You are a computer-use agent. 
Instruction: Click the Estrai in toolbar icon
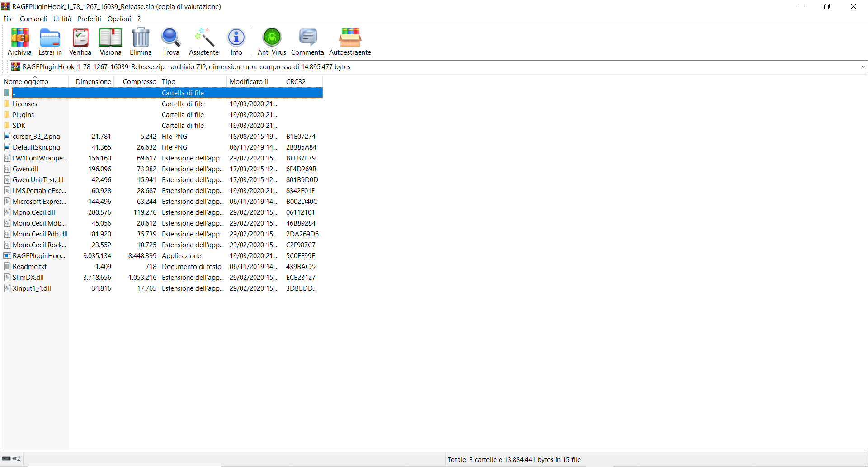pyautogui.click(x=50, y=38)
